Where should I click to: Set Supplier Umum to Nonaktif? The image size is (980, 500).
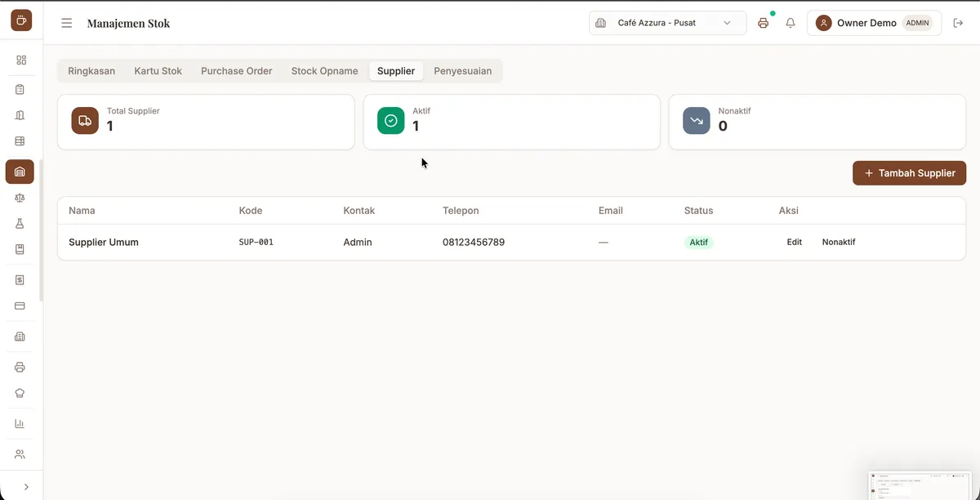pos(839,243)
